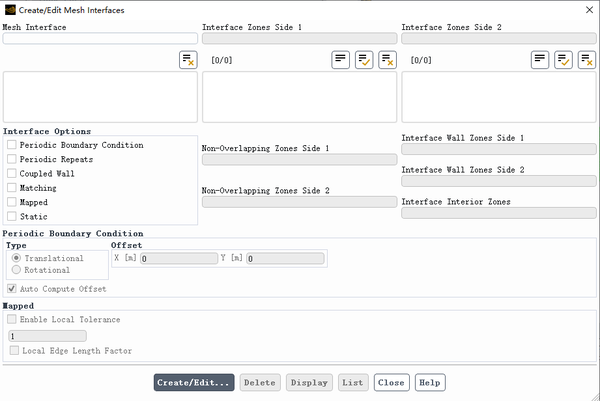
Task: Focus the Interface Zones Side 1 filter field
Action: [299, 39]
